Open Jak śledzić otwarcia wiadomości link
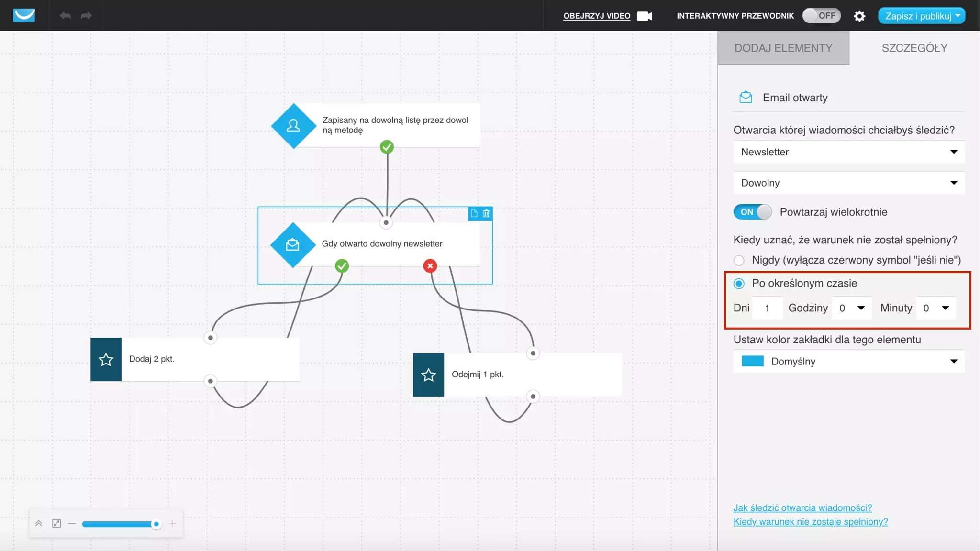The width and height of the screenshot is (980, 551). coord(802,507)
